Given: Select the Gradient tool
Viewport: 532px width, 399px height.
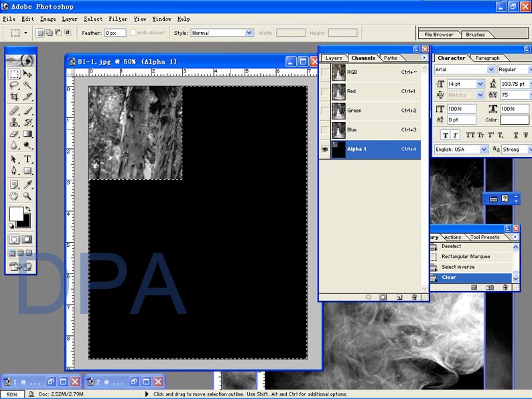Looking at the screenshot, I should tap(27, 134).
